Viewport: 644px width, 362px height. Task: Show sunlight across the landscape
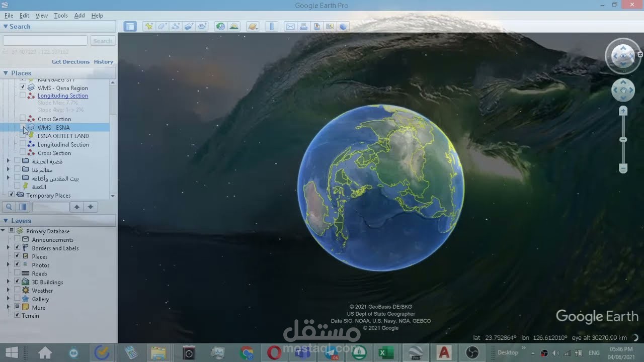point(234,27)
